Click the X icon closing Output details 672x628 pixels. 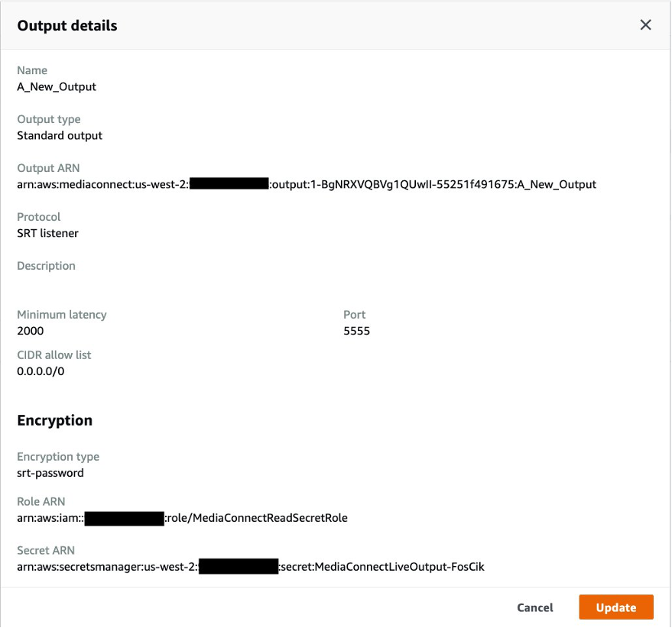click(x=645, y=24)
